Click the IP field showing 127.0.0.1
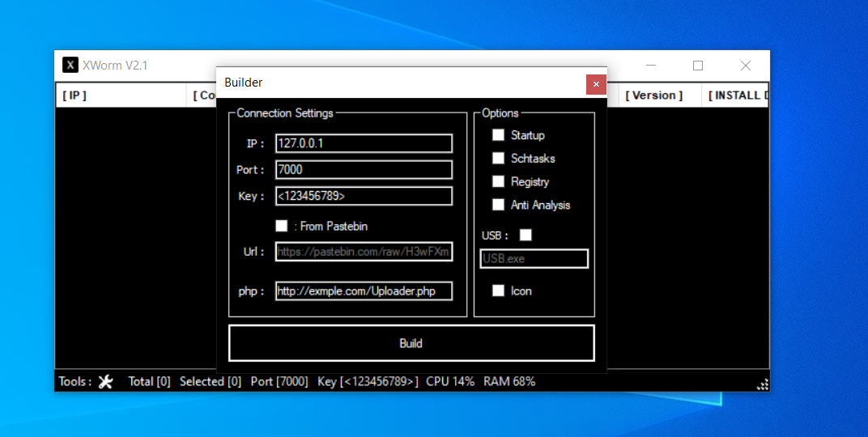 (x=364, y=143)
